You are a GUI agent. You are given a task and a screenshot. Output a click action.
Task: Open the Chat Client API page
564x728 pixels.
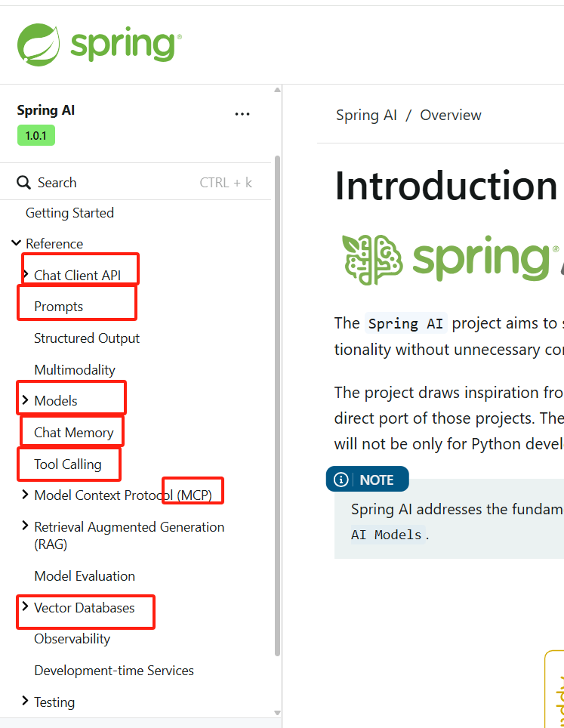pyautogui.click(x=78, y=276)
